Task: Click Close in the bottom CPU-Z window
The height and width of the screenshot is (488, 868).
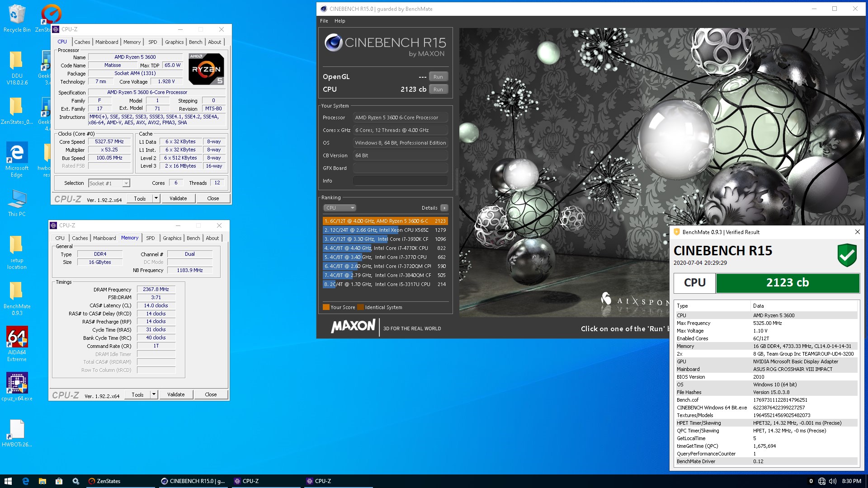Action: click(x=211, y=394)
